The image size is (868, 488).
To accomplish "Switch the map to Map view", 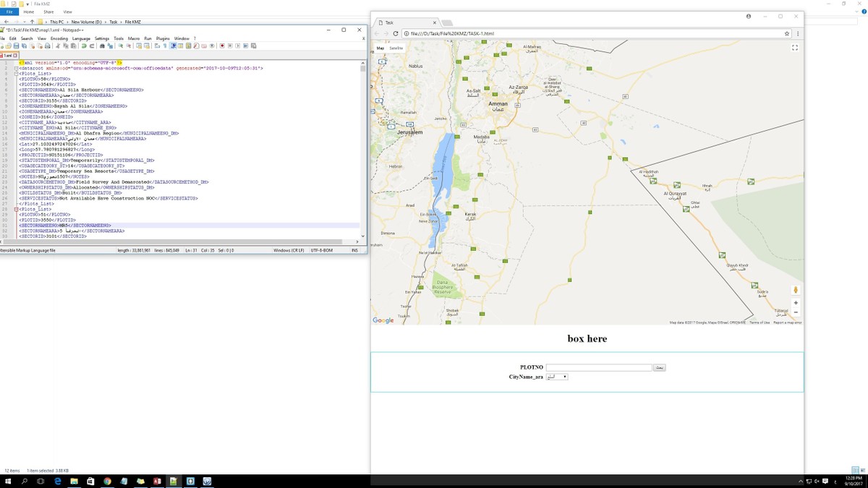I will tap(380, 48).
